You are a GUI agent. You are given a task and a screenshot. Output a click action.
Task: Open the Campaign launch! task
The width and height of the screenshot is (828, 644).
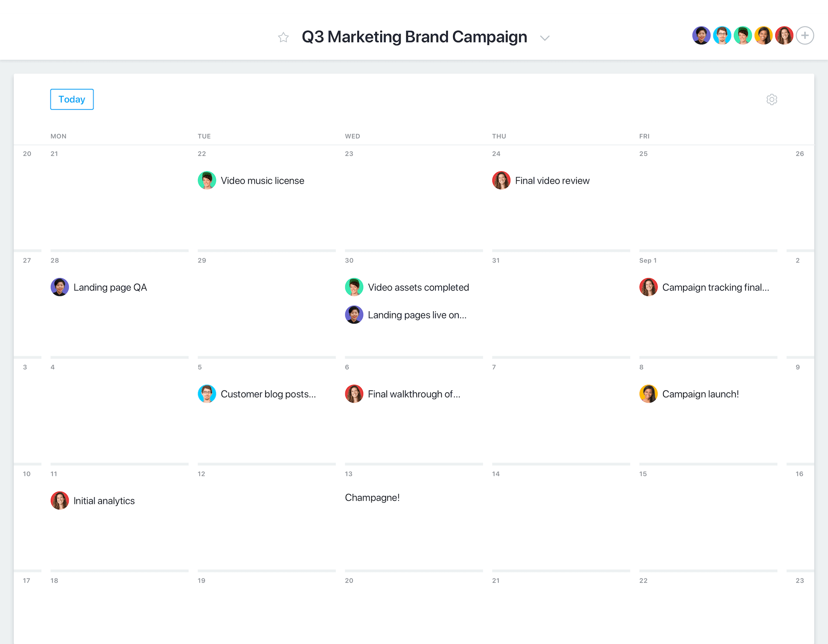(x=700, y=394)
